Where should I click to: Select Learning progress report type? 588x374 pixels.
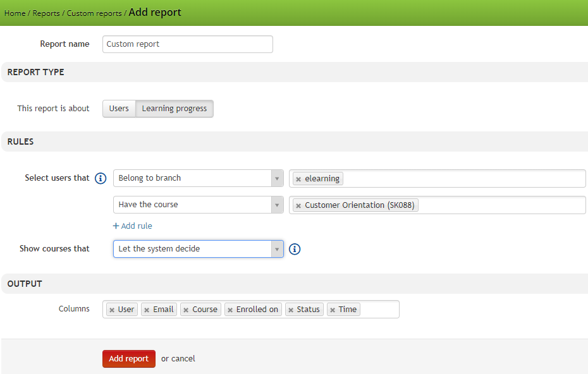pos(175,109)
